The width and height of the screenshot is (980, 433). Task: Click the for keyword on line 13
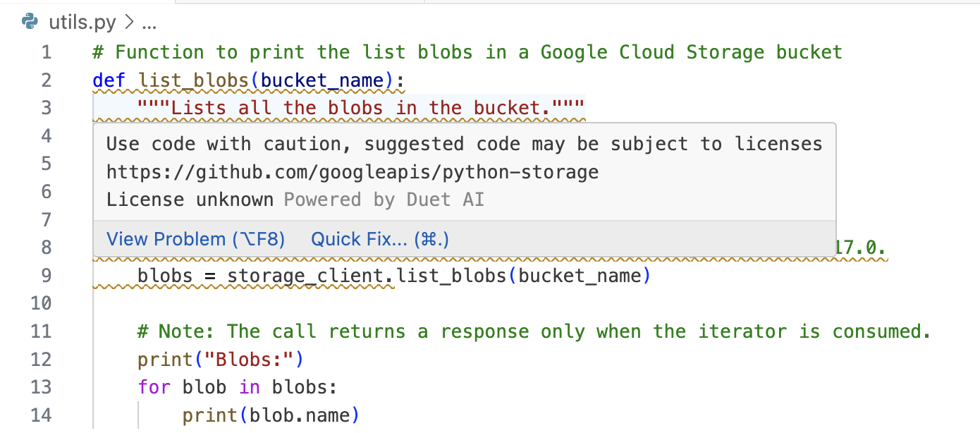pyautogui.click(x=154, y=387)
